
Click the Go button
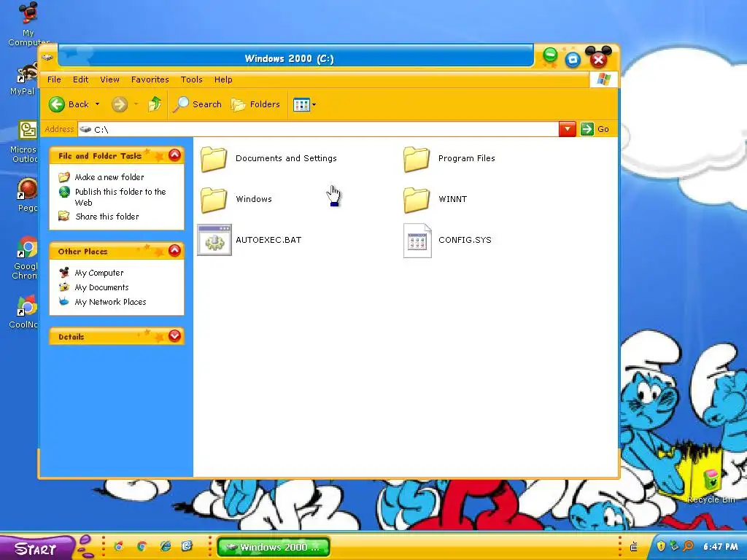(x=595, y=129)
